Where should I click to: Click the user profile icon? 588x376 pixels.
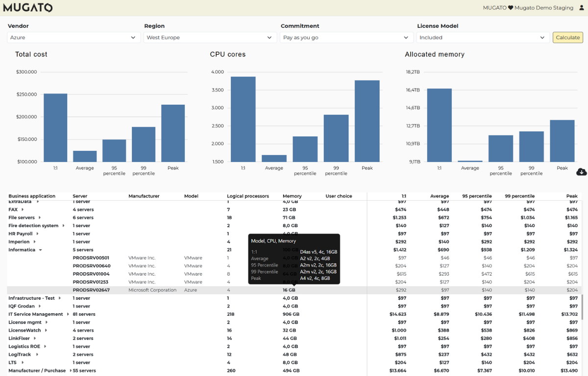[582, 8]
